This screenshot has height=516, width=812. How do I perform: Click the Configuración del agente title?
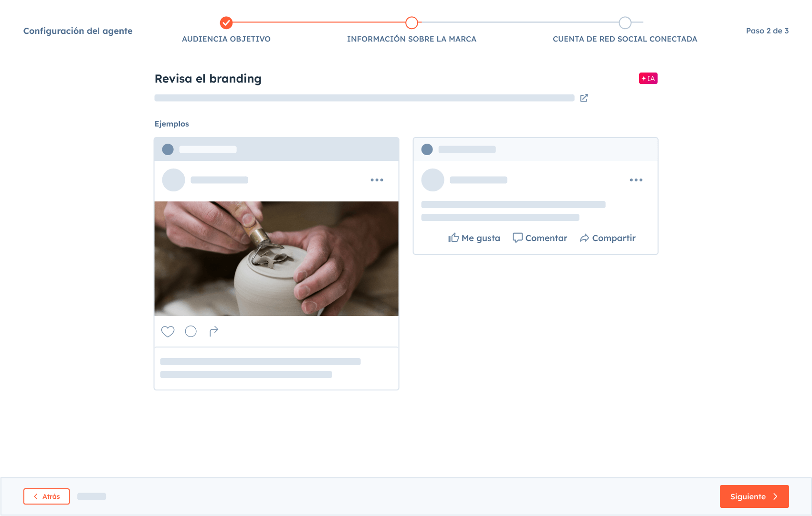click(x=78, y=31)
